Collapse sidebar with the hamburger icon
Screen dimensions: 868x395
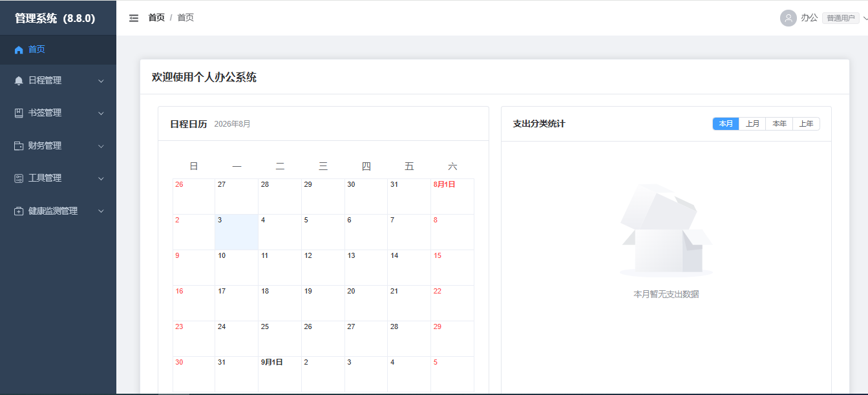134,18
